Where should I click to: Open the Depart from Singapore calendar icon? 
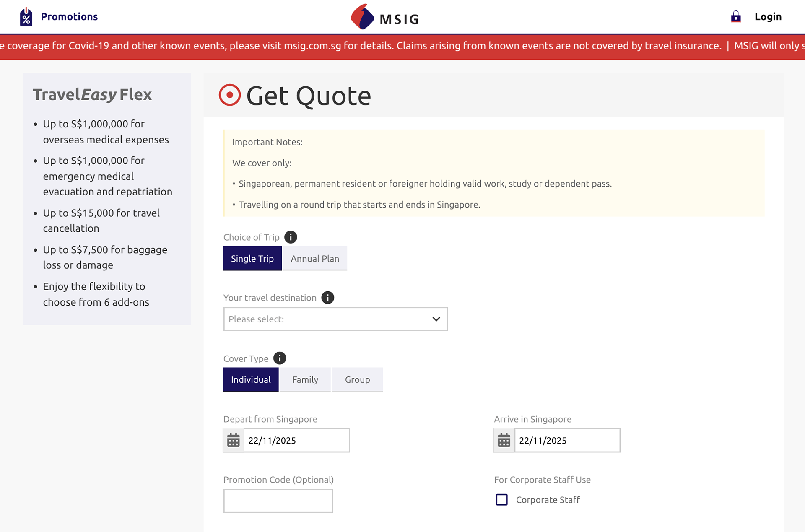click(234, 440)
